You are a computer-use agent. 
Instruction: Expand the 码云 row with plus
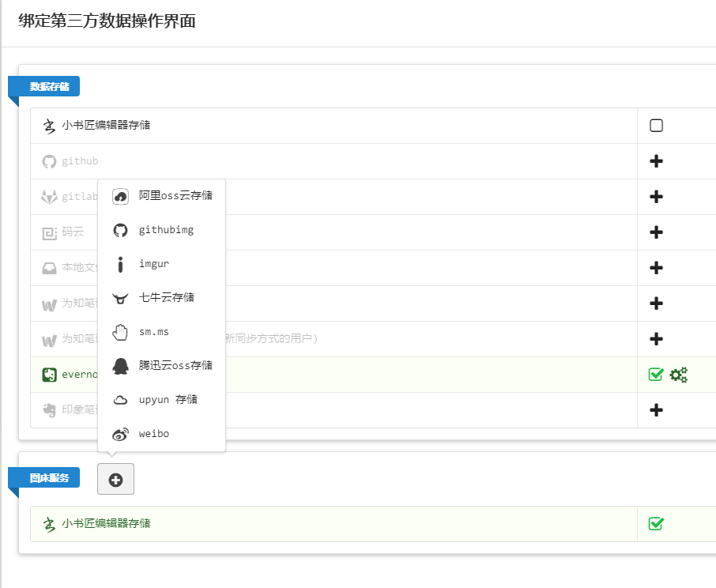(x=656, y=232)
